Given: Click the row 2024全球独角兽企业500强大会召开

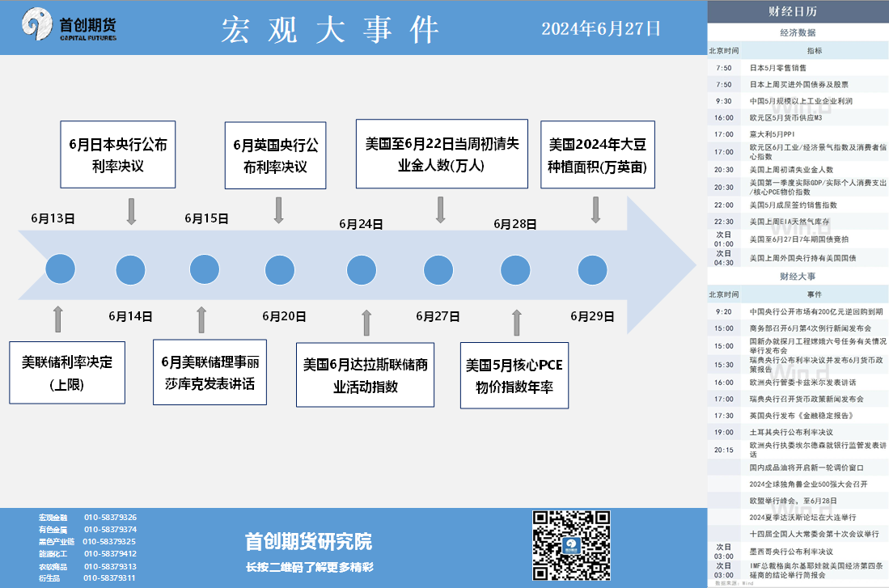Looking at the screenshot, I should [798, 484].
